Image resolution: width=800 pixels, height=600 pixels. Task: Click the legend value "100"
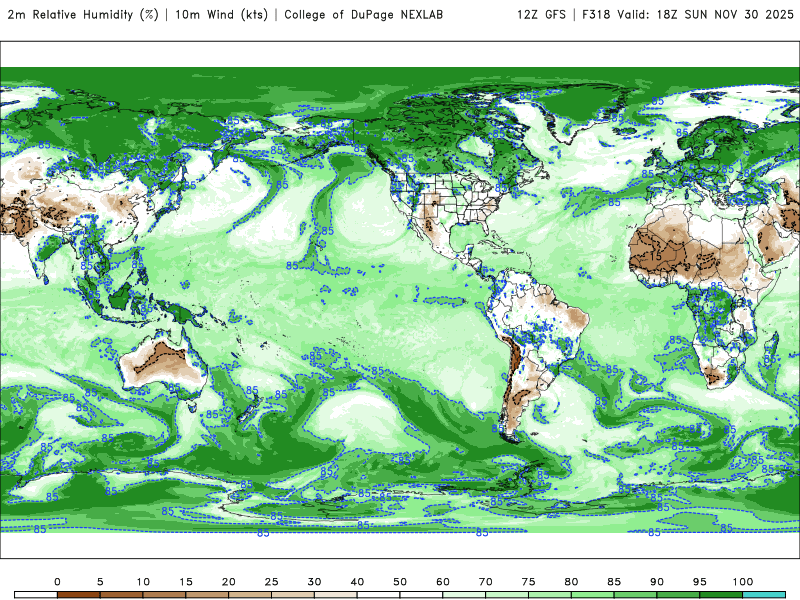coord(743,582)
